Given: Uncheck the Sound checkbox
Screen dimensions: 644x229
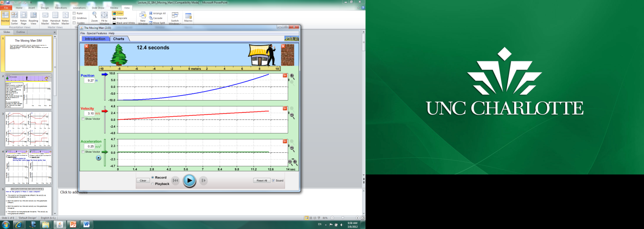Looking at the screenshot, I should point(273,180).
